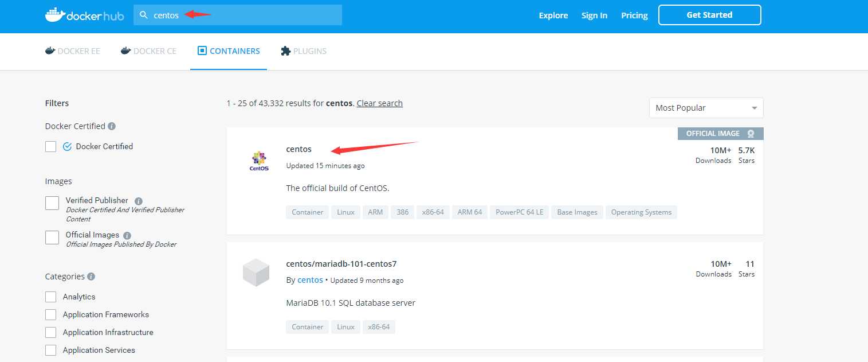868x362 pixels.
Task: Click 'The official build of CentOS.' text
Action: (337, 188)
